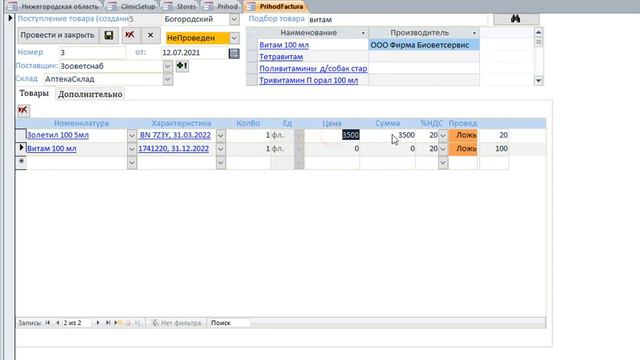This screenshot has height=360, width=640.
Task: Open %НДС dropdown in Золетил row
Action: point(443,136)
